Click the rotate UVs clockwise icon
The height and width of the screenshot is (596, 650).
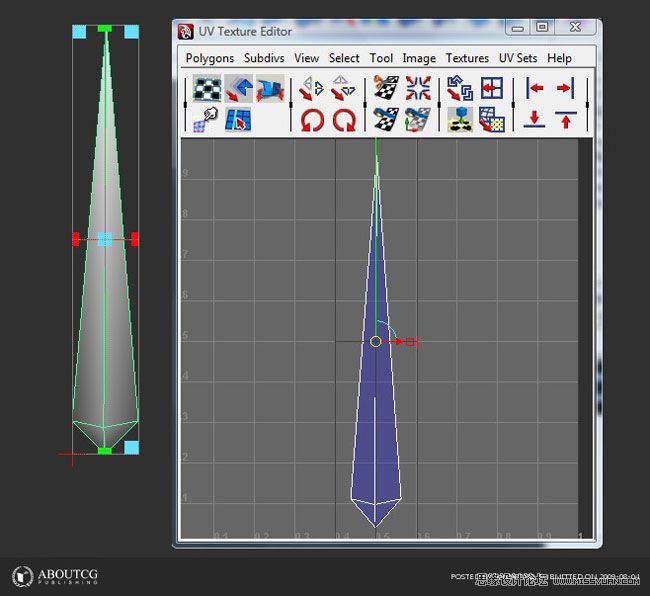(x=344, y=121)
